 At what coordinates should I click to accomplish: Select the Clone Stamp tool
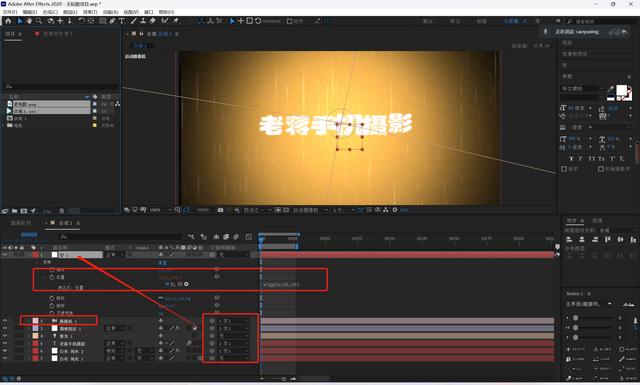click(143, 21)
